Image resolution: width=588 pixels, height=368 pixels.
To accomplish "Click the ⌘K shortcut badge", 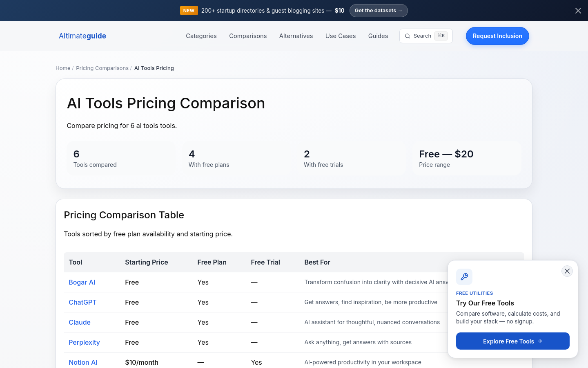I will (x=441, y=36).
